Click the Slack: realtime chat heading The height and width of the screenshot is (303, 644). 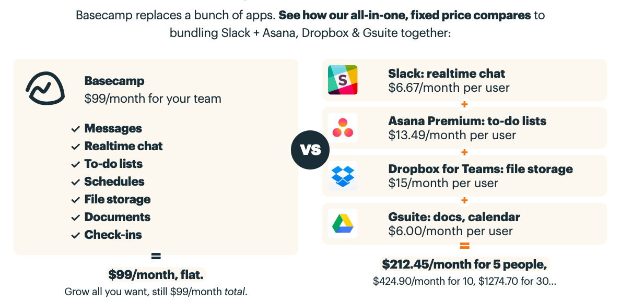coord(447,74)
